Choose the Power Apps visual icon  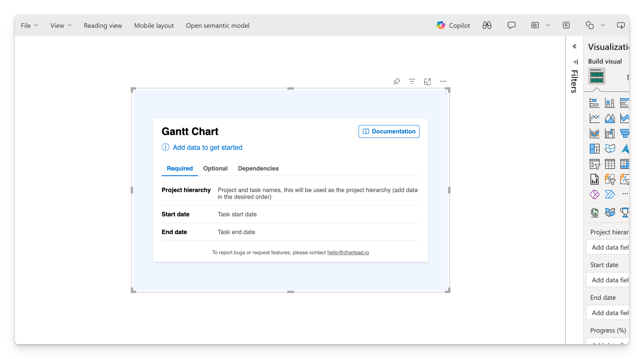[594, 194]
